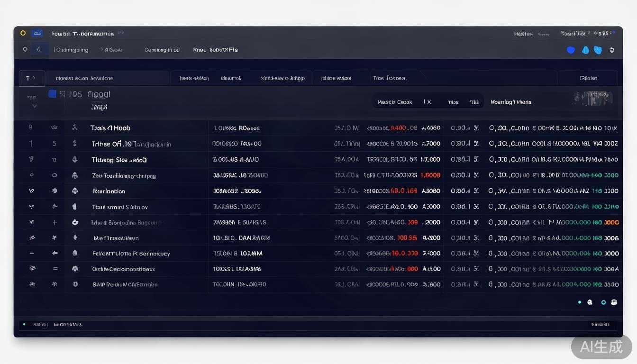Click the 'Gikuse' button in filter bar
The image size is (637, 364).
click(588, 78)
